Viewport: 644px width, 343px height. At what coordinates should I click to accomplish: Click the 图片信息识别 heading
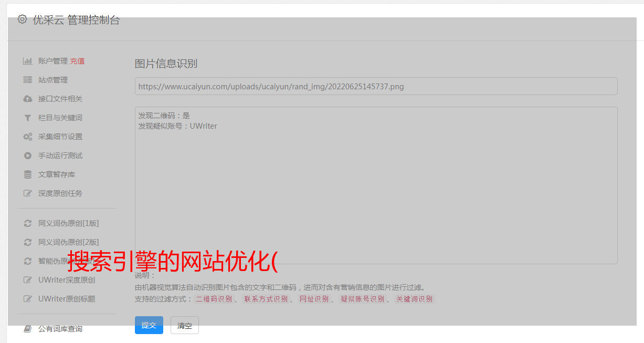pyautogui.click(x=166, y=64)
